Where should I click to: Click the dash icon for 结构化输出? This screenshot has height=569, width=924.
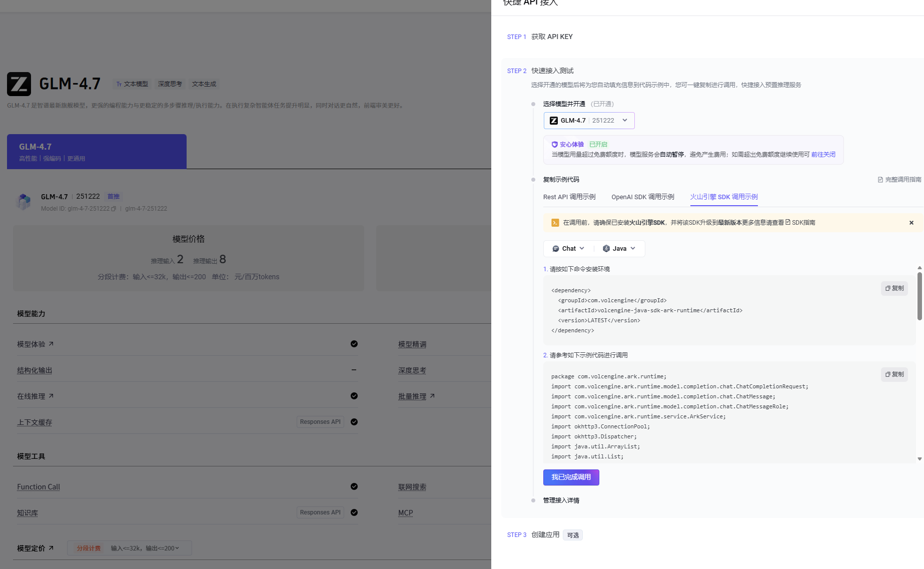click(354, 370)
